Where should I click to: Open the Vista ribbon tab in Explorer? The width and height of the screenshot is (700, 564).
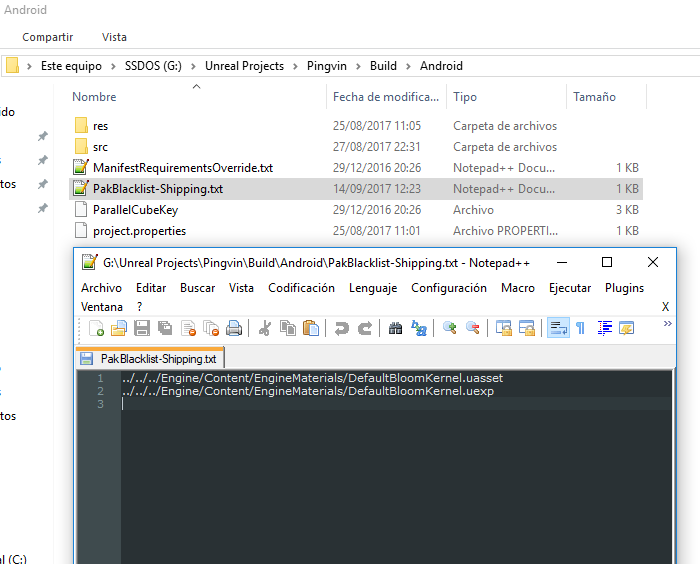point(114,37)
